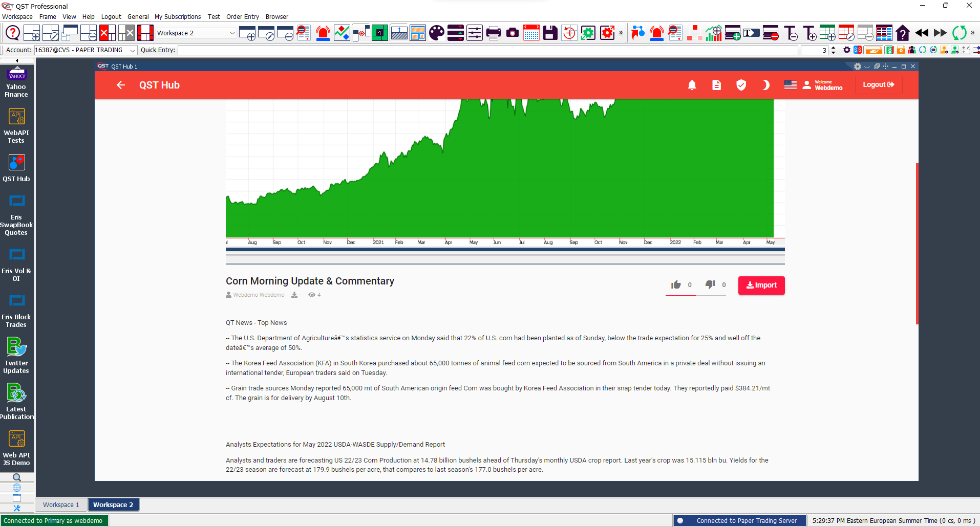
Task: Click the Logout button in QST Hub
Action: click(879, 85)
